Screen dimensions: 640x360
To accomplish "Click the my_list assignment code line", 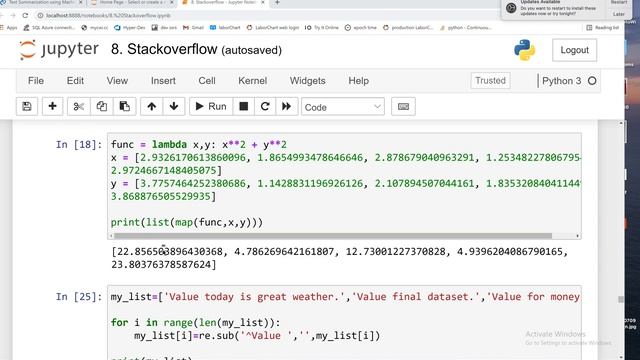I will click(345, 297).
